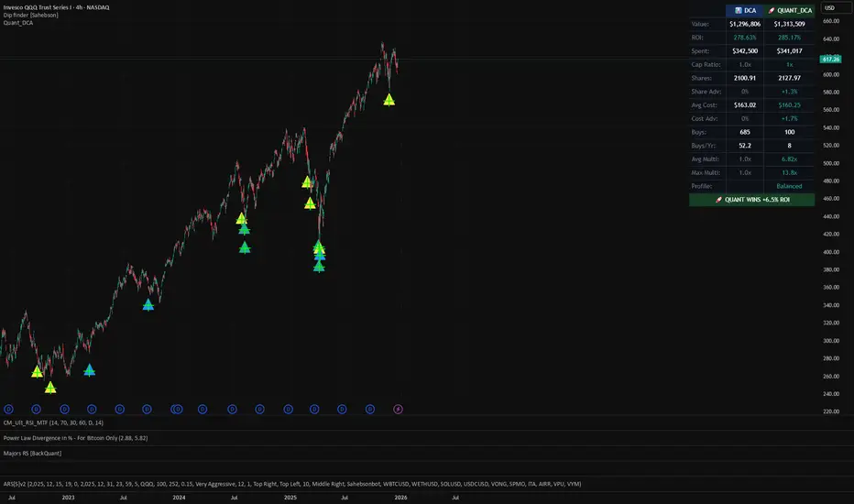Image resolution: width=854 pixels, height=504 pixels.
Task: Select the Majors RS [BackQuant] indicator label
Action: click(32, 454)
